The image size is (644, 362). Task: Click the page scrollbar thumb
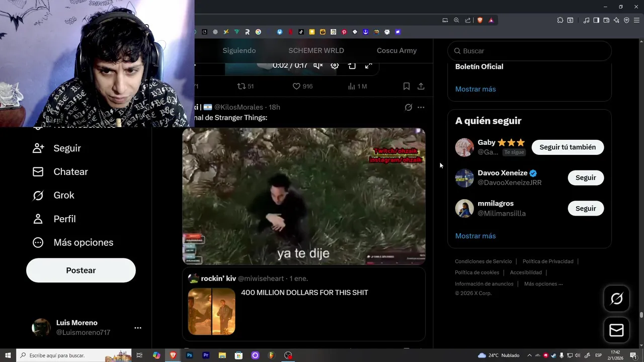(x=641, y=315)
